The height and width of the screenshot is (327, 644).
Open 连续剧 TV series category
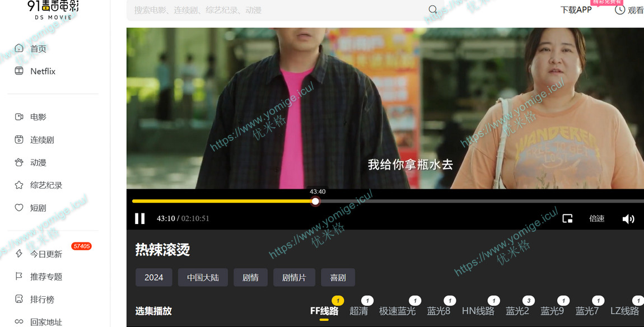pyautogui.click(x=42, y=140)
